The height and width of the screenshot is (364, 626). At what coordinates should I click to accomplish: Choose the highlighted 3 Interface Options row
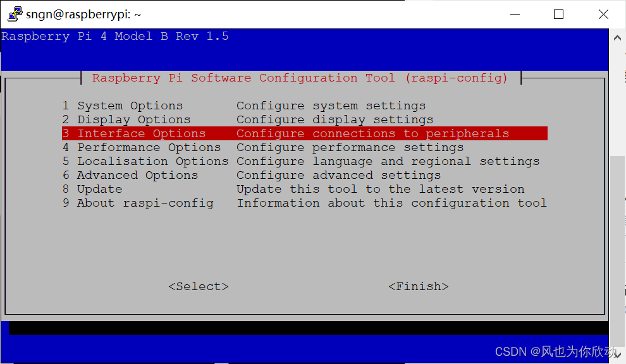(x=305, y=133)
